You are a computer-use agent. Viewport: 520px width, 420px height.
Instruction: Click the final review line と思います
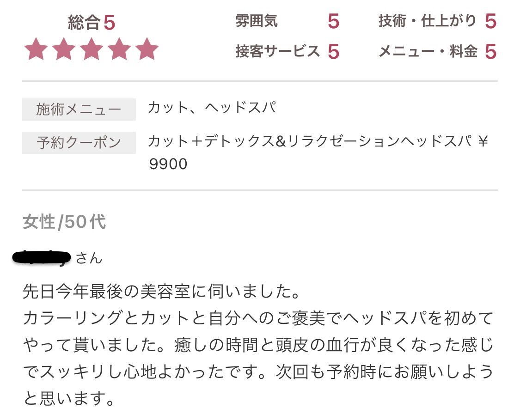tap(69, 398)
